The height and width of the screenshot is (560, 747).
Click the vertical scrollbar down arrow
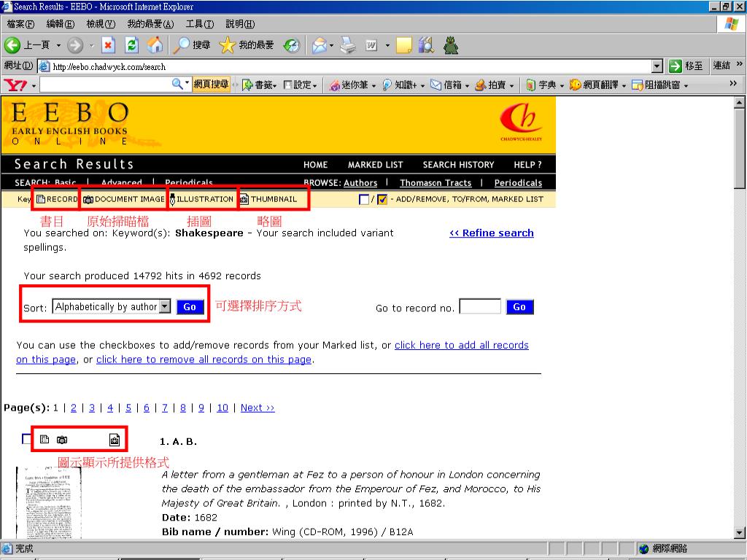pyautogui.click(x=740, y=532)
